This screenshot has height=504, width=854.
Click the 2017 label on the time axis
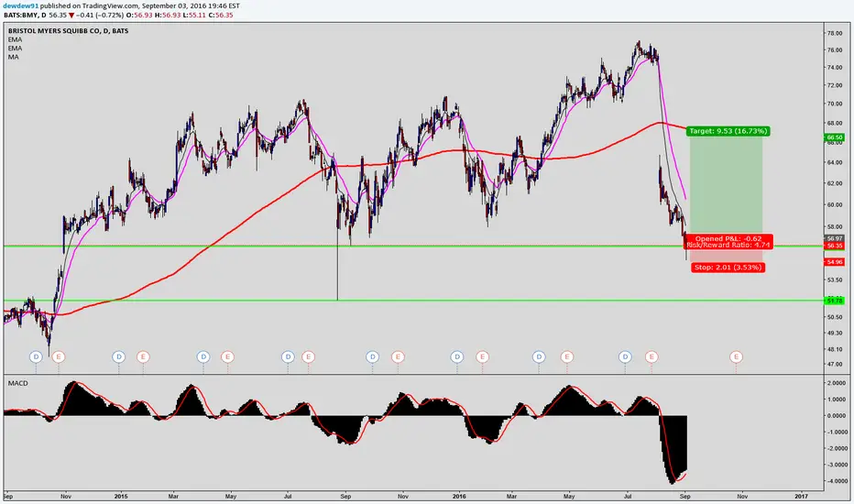[x=801, y=497]
